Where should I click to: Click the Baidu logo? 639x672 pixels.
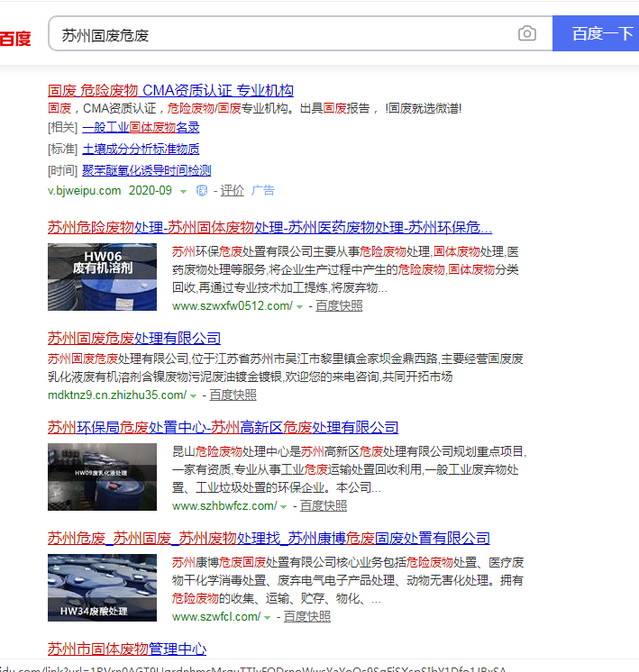pos(15,38)
